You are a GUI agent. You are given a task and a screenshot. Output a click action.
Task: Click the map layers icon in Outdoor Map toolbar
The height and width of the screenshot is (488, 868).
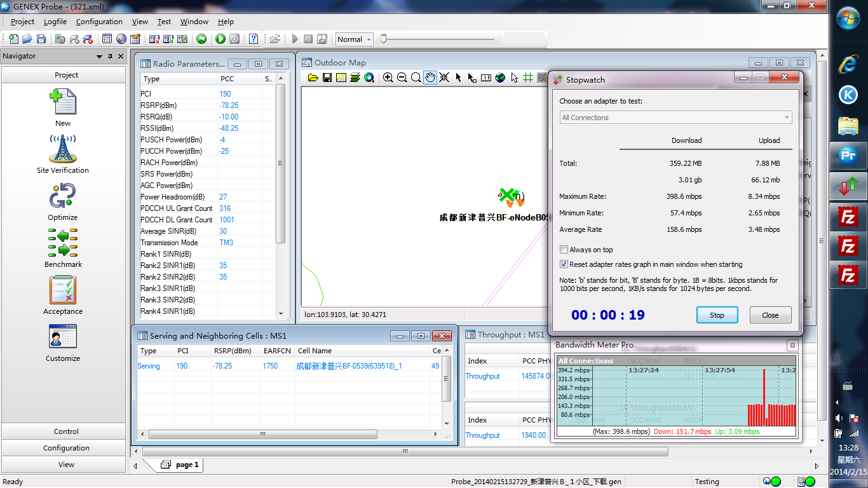pos(355,78)
